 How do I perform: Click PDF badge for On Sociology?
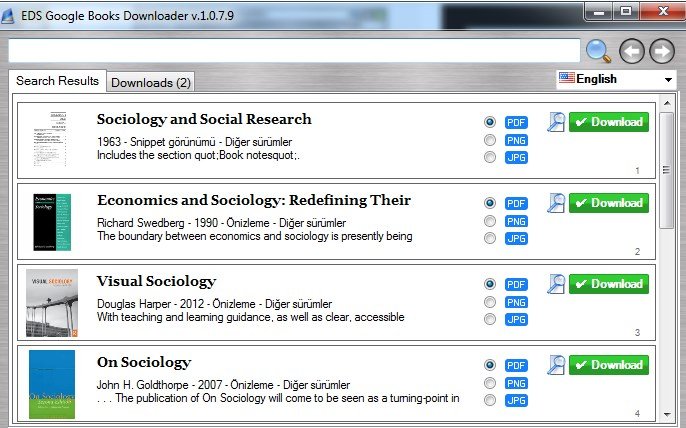coord(516,365)
